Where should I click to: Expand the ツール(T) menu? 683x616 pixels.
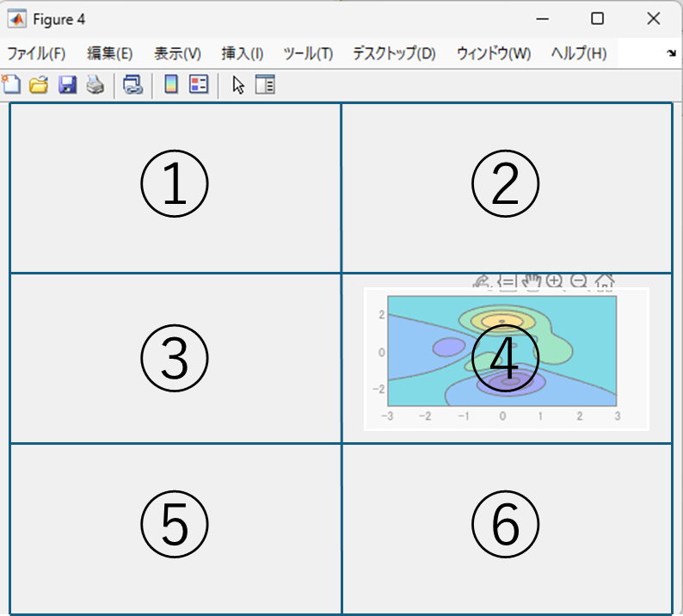(x=308, y=53)
